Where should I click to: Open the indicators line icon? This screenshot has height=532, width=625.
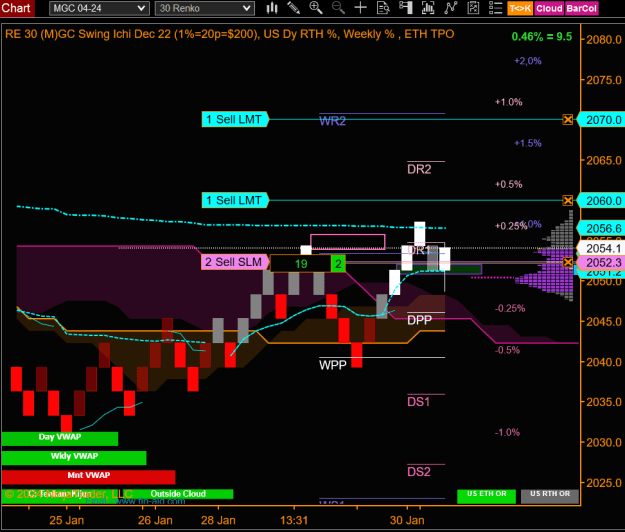[451, 8]
